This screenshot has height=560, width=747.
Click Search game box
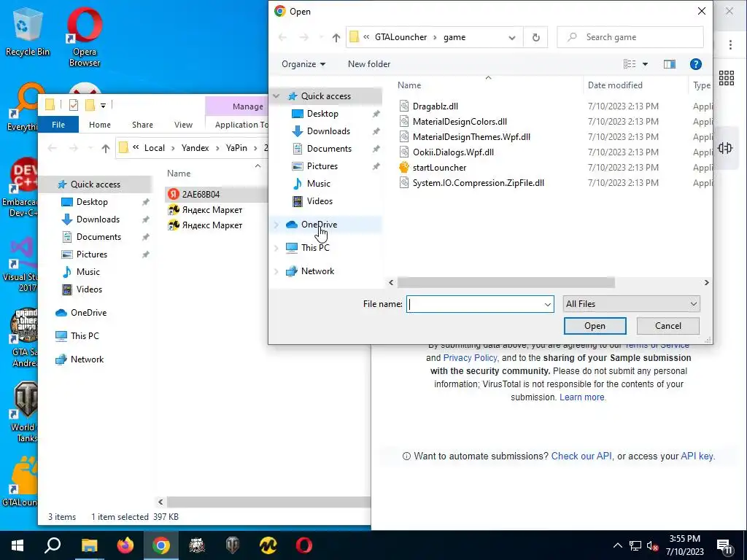(x=630, y=37)
